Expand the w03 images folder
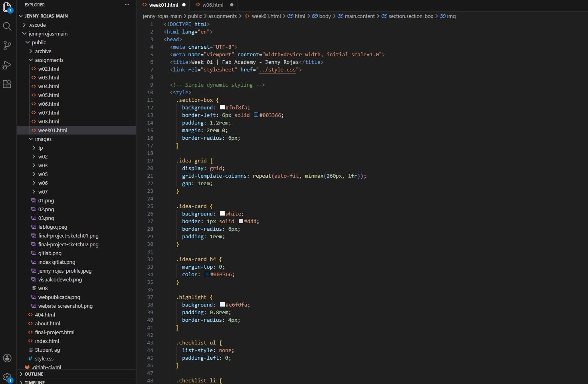 (34, 165)
